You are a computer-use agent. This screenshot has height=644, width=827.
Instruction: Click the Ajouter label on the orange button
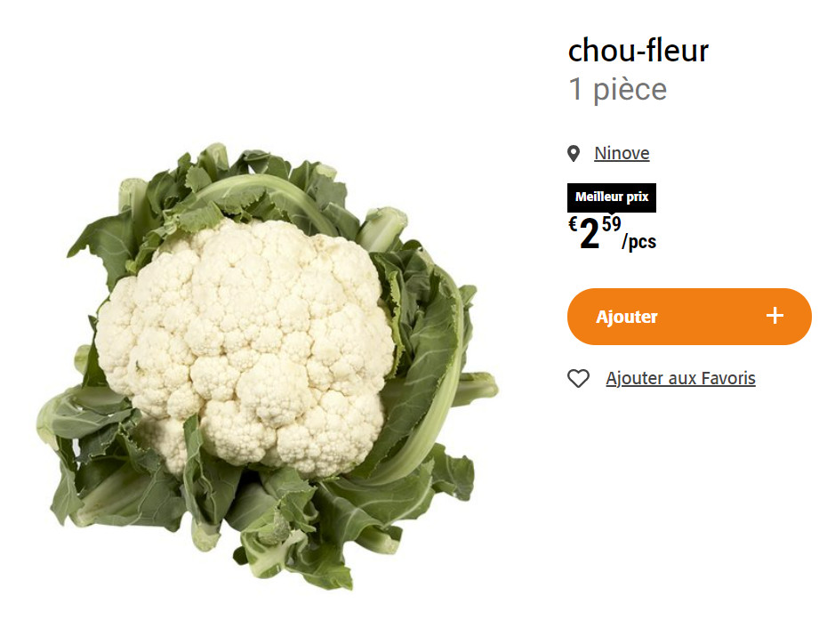pos(627,317)
